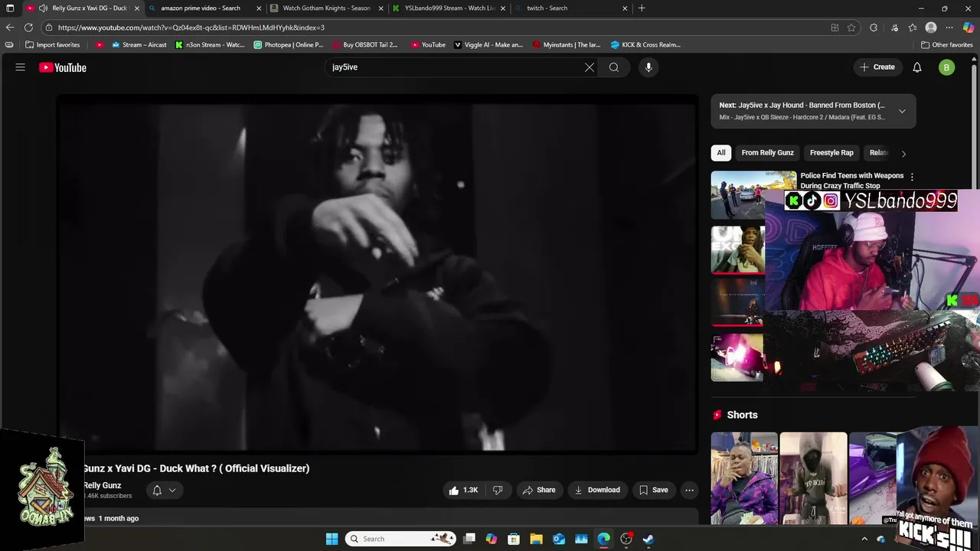Show more filter chips with right arrow
The image size is (980, 551).
[x=903, y=153]
